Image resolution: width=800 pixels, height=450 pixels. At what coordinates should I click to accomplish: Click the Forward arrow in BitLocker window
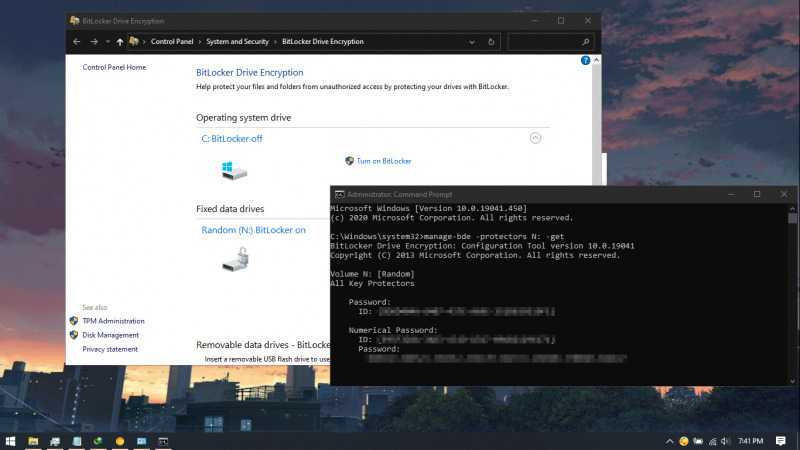[94, 42]
